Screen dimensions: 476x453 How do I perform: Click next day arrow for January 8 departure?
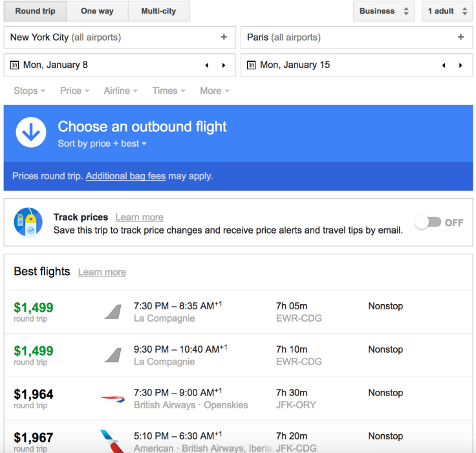click(x=224, y=65)
